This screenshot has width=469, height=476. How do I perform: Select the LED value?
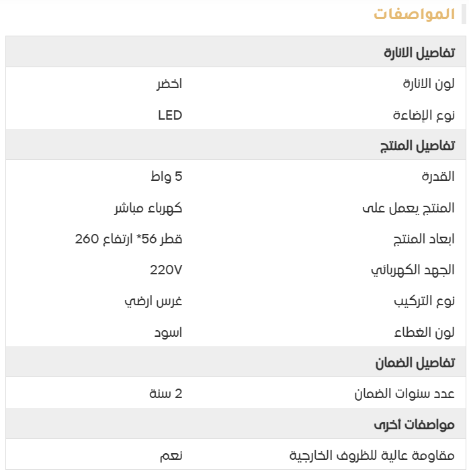(x=170, y=115)
